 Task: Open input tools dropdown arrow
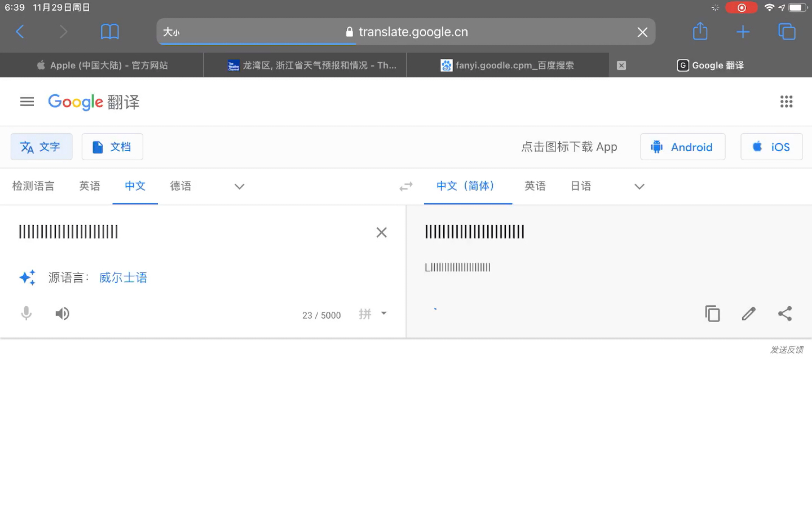pyautogui.click(x=384, y=313)
